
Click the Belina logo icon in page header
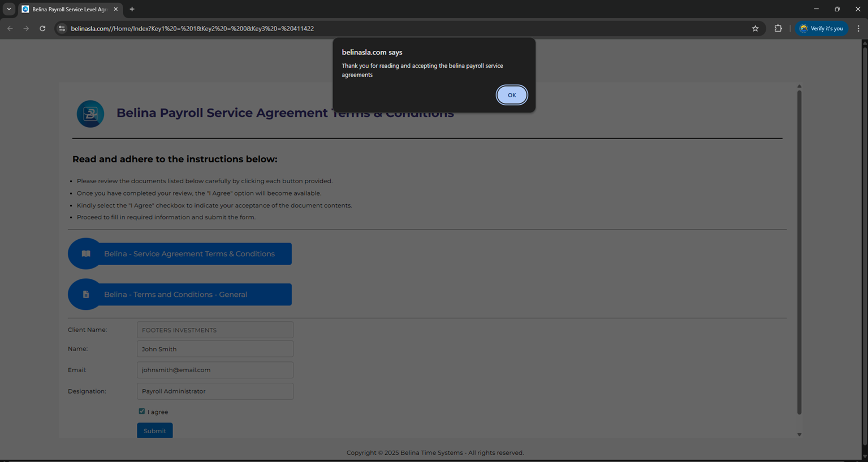point(90,114)
